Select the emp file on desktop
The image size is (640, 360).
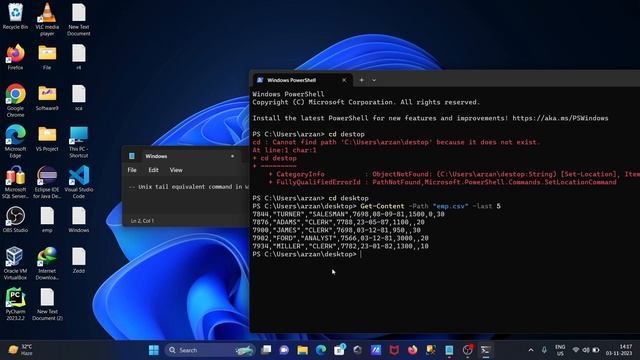[47, 220]
